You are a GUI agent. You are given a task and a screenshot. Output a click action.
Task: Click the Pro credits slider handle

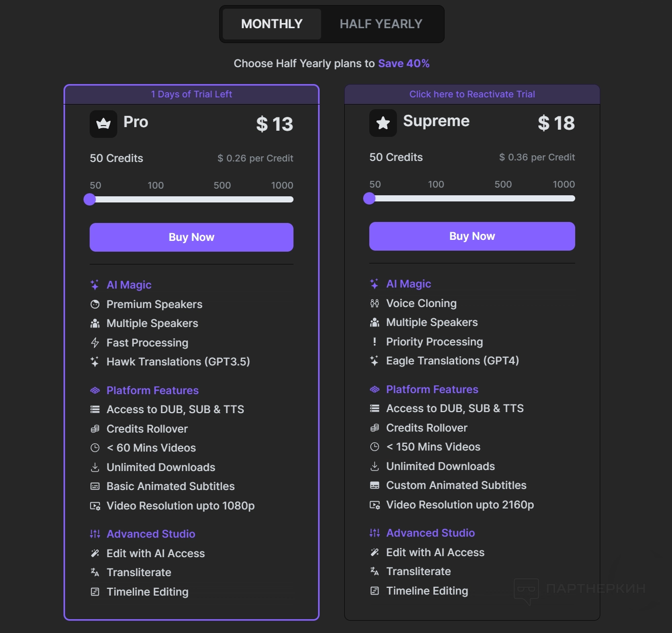coord(90,199)
